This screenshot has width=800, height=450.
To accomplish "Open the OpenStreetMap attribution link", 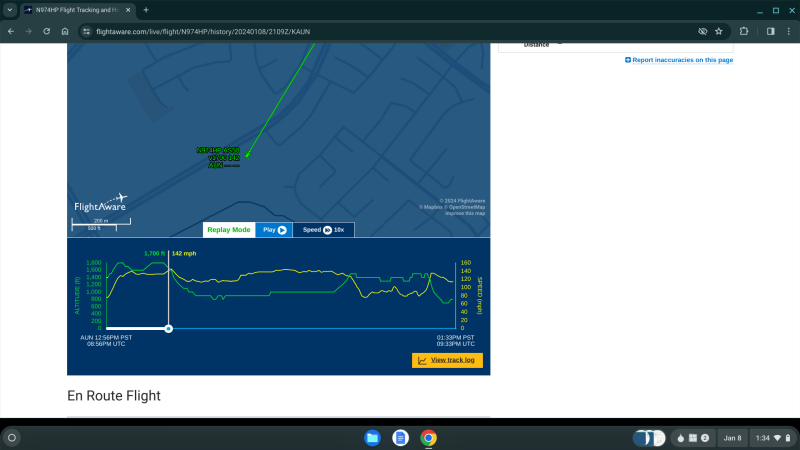I will (464, 207).
